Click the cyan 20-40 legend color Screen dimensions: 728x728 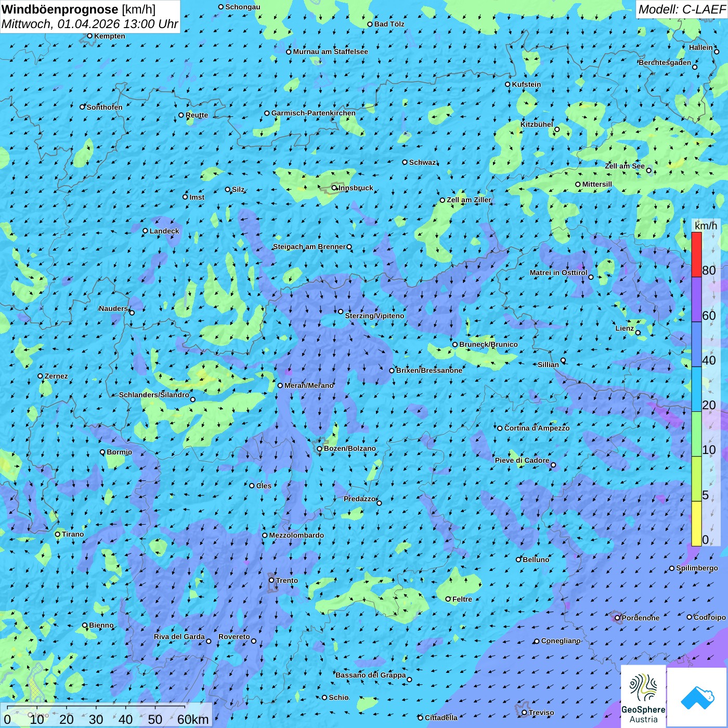696,389
